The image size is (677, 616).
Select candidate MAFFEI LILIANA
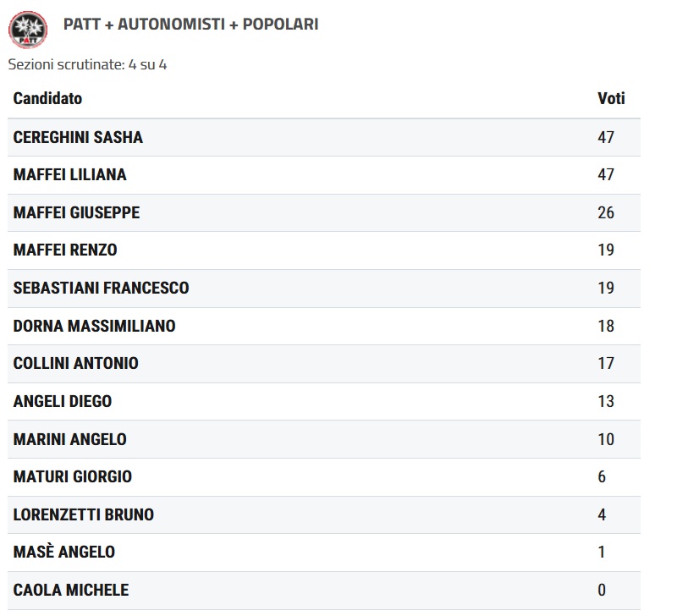(x=69, y=174)
